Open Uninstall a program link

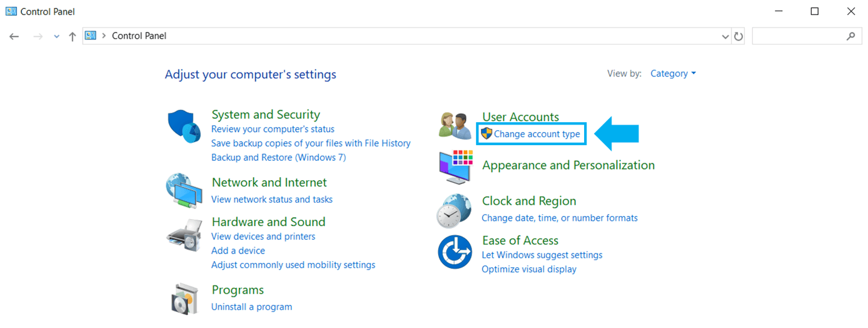tap(251, 307)
